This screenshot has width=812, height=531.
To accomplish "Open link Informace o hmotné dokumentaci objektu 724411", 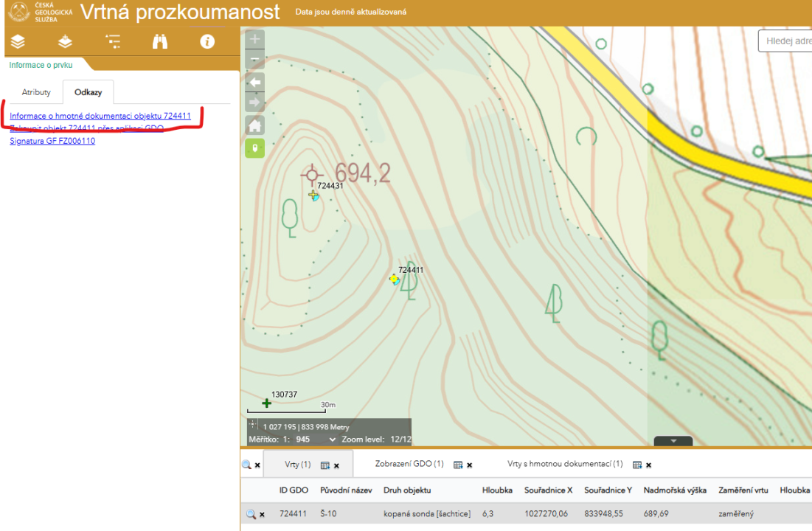I will click(100, 116).
